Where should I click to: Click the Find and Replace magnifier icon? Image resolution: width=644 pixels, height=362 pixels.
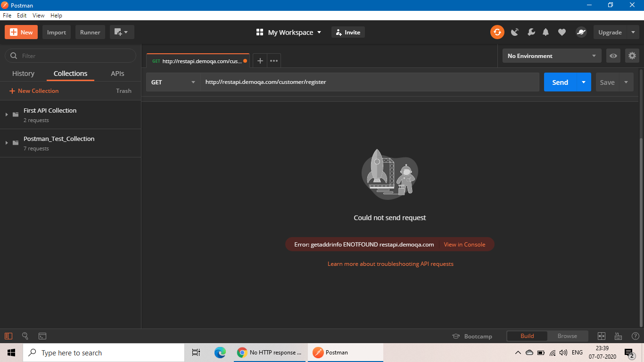(x=25, y=336)
